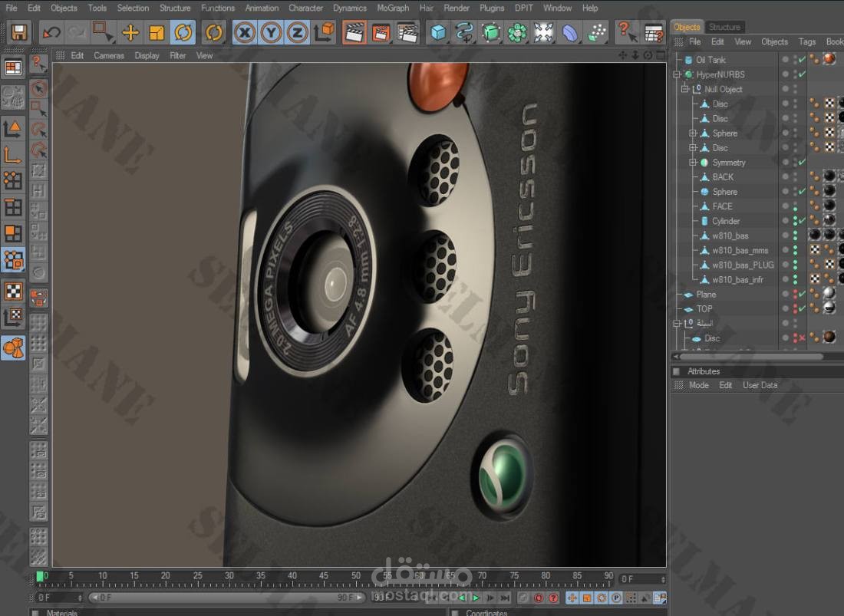The height and width of the screenshot is (616, 844).
Task: Expand the Sphere polygon object node
Action: [694, 133]
